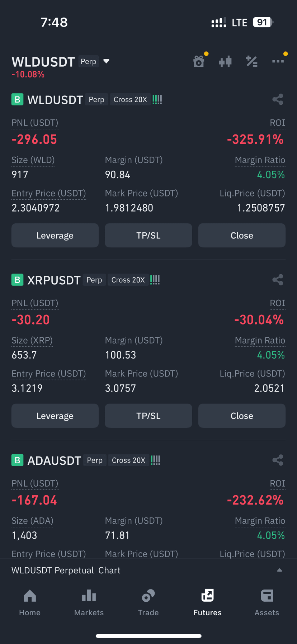Share the XRPUSDT position
Viewport: 297px width, 644px height.
point(278,280)
